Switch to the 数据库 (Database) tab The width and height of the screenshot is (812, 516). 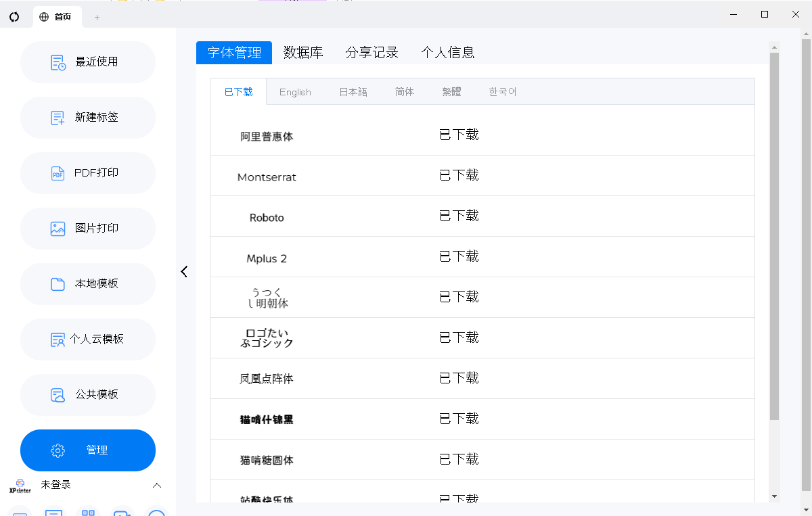[x=304, y=51]
